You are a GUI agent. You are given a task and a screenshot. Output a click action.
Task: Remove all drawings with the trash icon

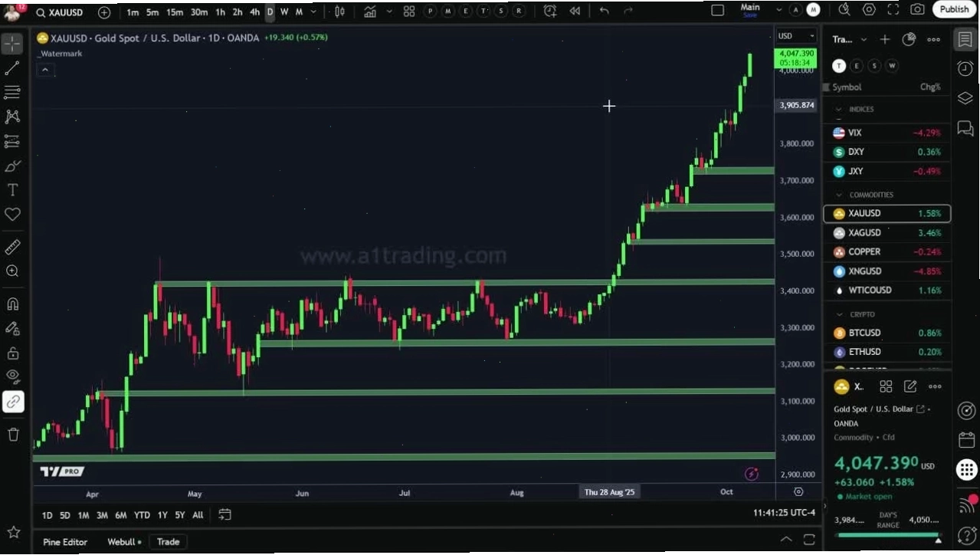point(13,435)
